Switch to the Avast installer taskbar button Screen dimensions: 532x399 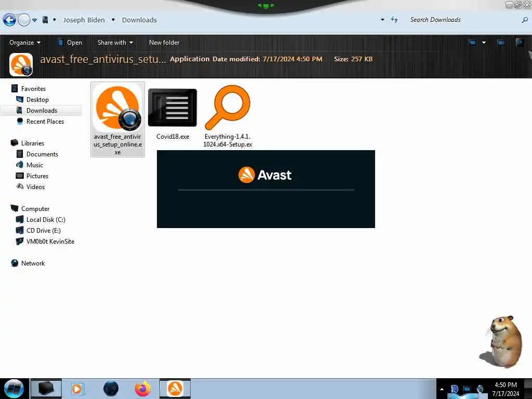point(175,389)
